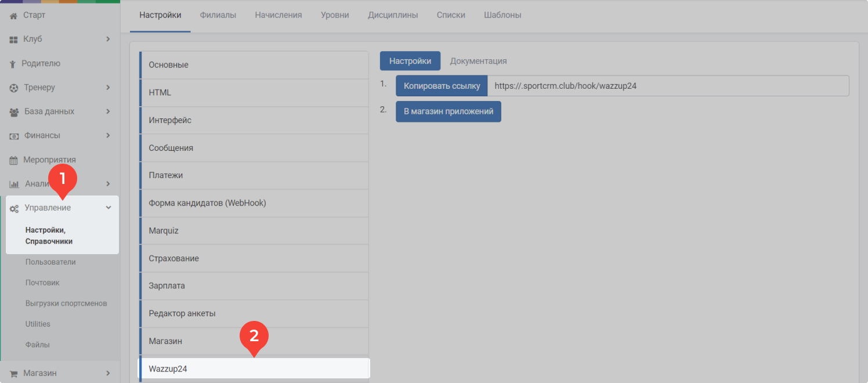Select Платежи settings section
The height and width of the screenshot is (383, 868).
(254, 175)
